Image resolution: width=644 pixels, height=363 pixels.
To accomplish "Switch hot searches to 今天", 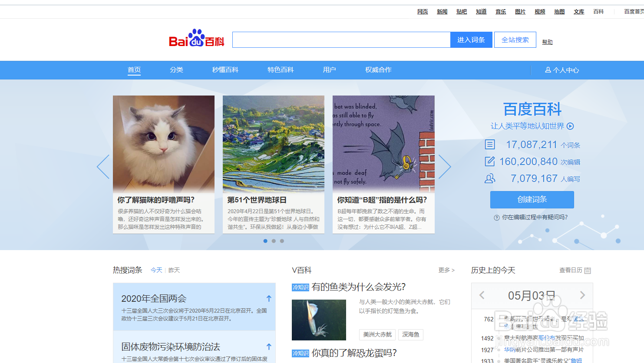I will pyautogui.click(x=156, y=270).
